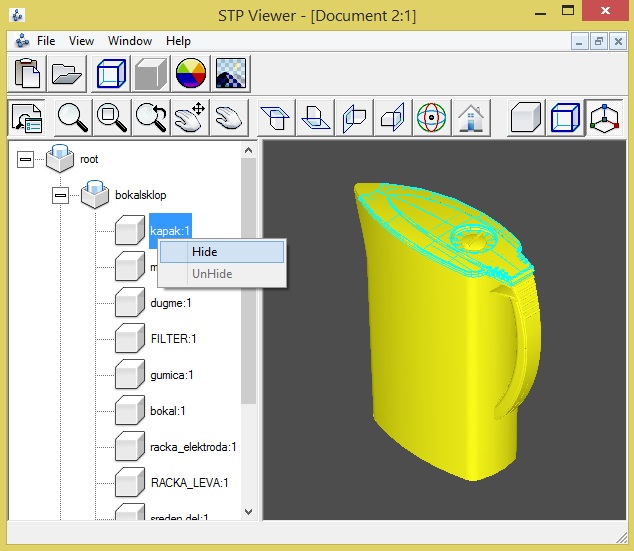634x551 pixels.
Task: Toggle the axis trihedron cube icon
Action: coord(604,118)
